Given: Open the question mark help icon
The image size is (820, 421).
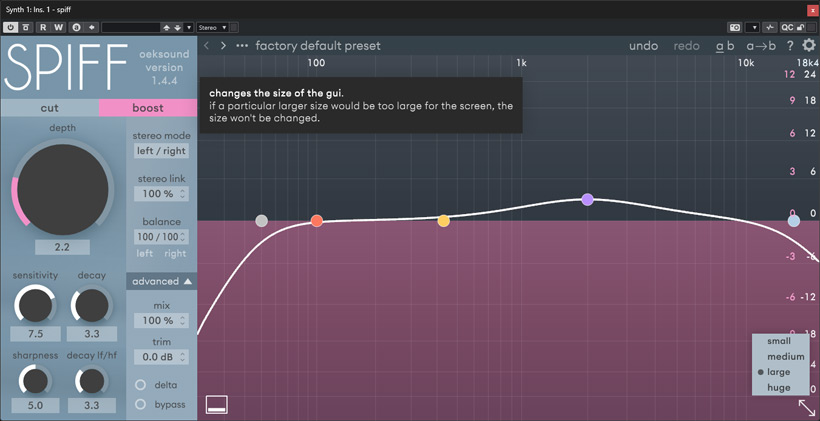Looking at the screenshot, I should [790, 45].
